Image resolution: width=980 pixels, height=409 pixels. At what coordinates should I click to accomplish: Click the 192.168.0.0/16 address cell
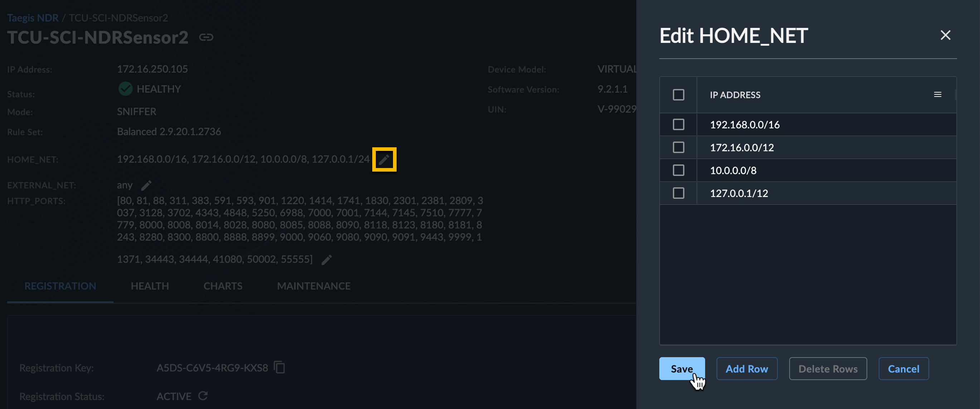click(826, 125)
